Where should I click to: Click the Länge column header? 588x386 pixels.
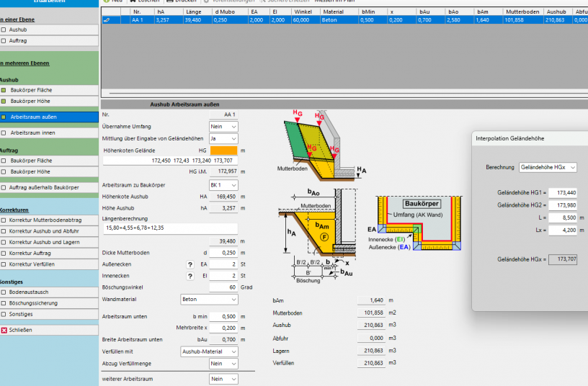pyautogui.click(x=197, y=12)
